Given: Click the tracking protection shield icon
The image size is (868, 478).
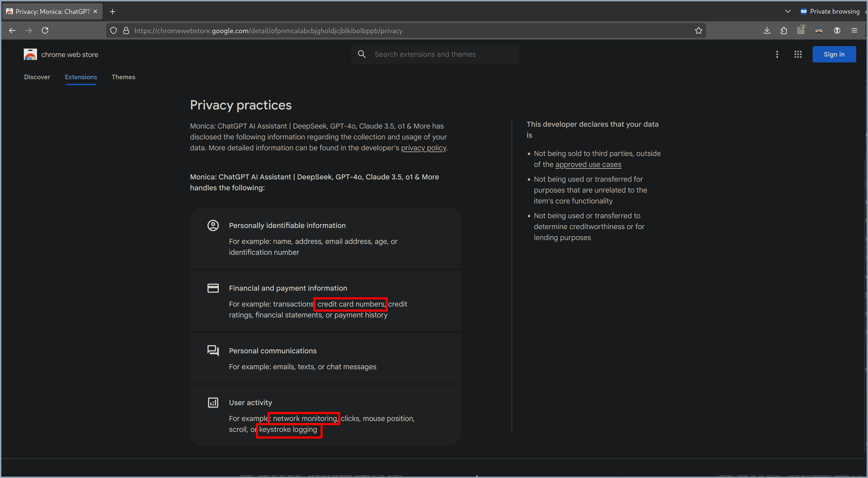Looking at the screenshot, I should [x=113, y=31].
